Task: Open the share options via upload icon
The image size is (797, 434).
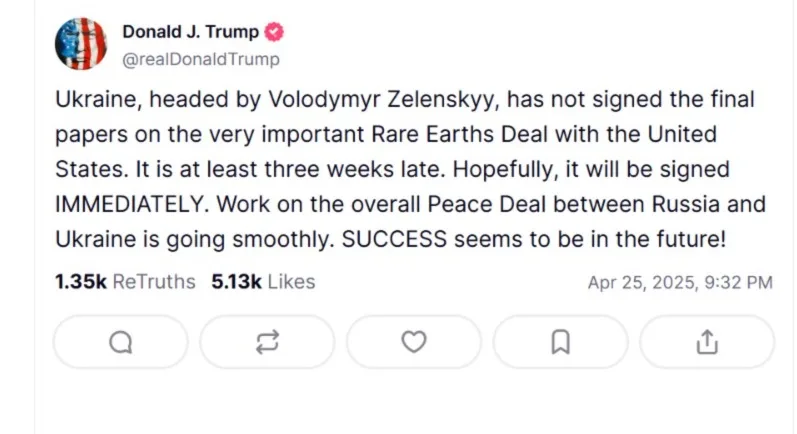Action: tap(707, 342)
